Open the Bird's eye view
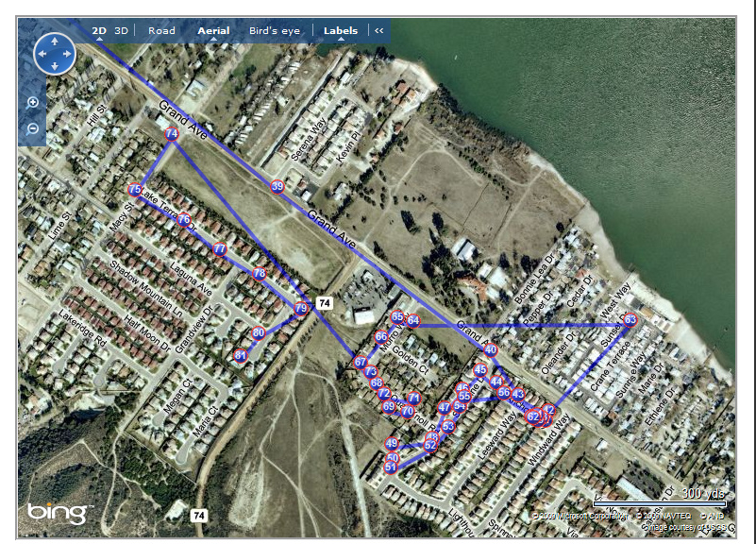This screenshot has width=756, height=544. (x=275, y=31)
